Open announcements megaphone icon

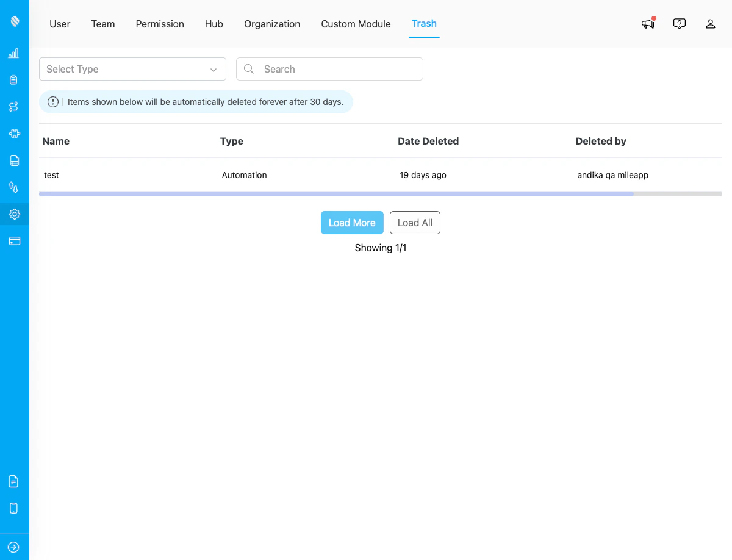(648, 24)
